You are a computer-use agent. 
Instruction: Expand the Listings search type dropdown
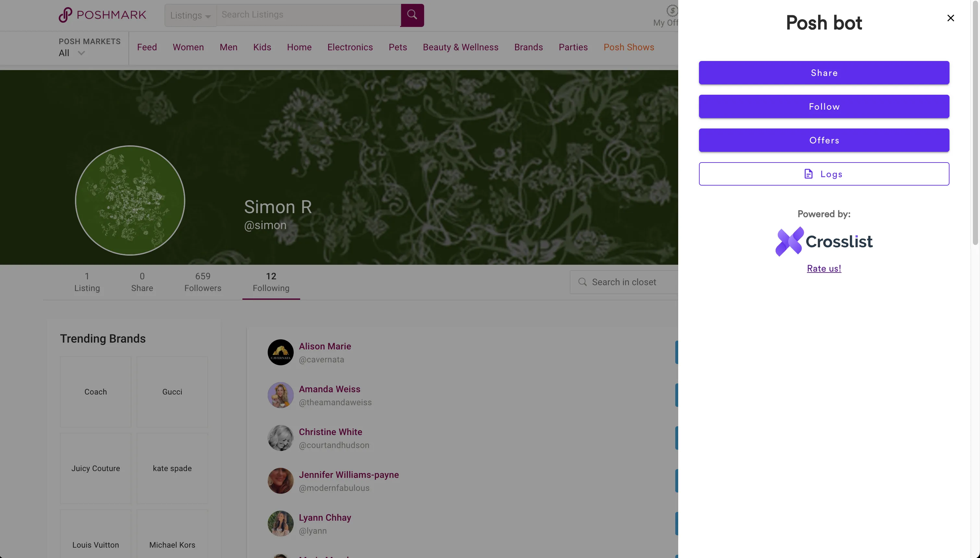pyautogui.click(x=190, y=15)
